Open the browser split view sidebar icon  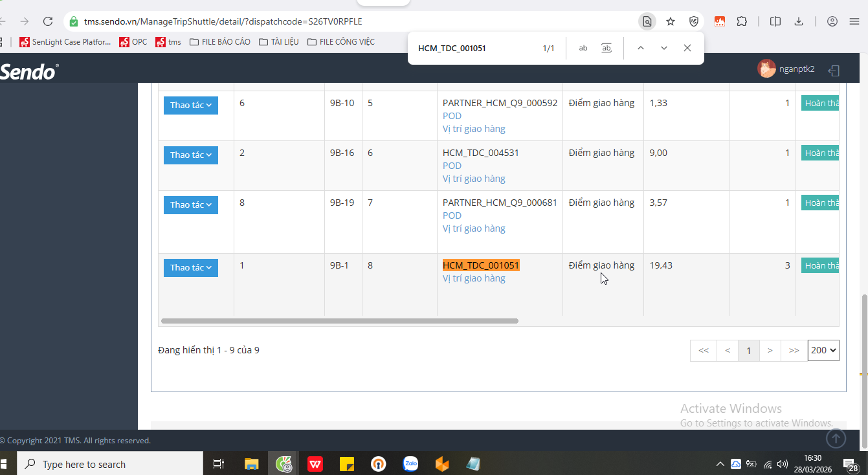[775, 21]
